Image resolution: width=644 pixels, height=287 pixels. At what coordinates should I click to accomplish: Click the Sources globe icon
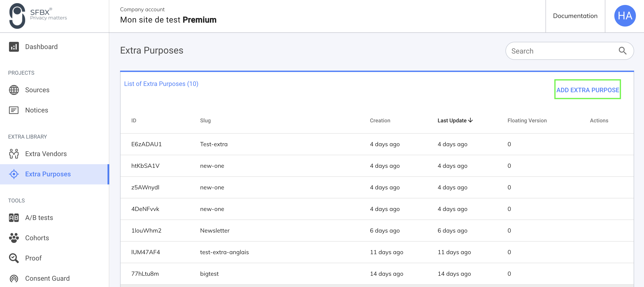[x=14, y=90]
